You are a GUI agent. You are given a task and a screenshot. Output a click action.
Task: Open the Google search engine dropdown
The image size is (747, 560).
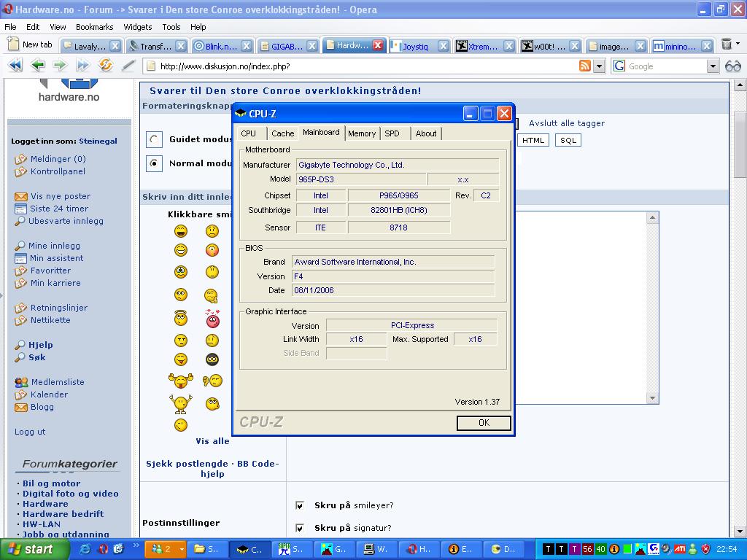pyautogui.click(x=713, y=66)
